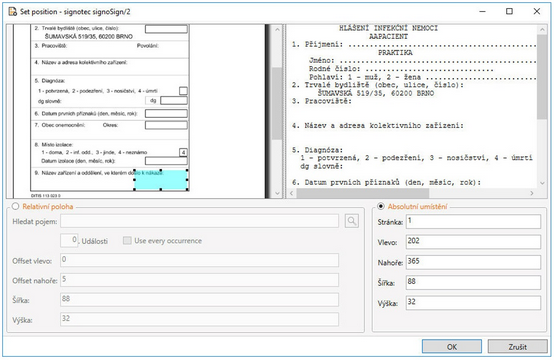Click the text pane horizontal scrollbar thumb
The height and width of the screenshot is (360, 554).
pyautogui.click(x=363, y=193)
